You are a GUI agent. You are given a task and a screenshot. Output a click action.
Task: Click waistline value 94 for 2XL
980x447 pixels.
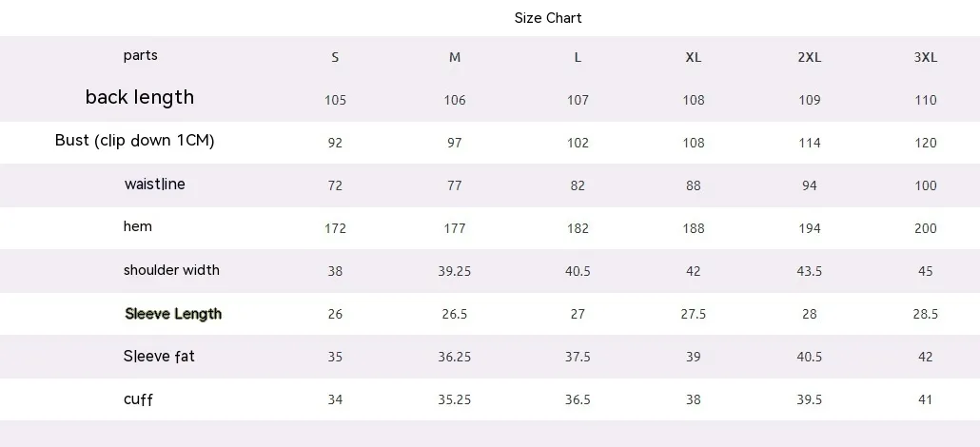pyautogui.click(x=810, y=185)
